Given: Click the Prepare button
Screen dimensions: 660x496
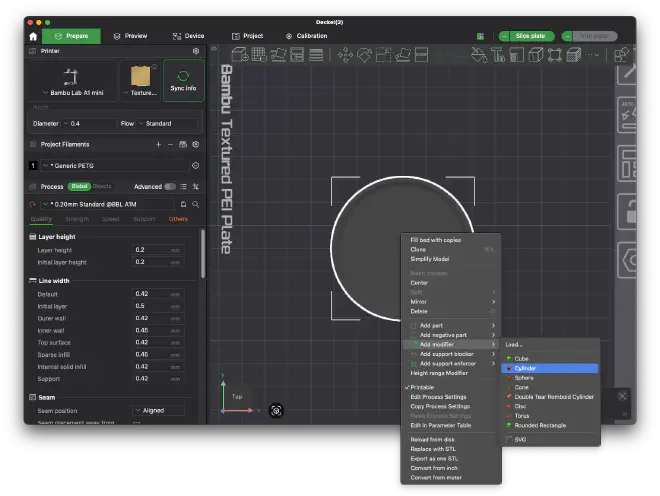Looking at the screenshot, I should [71, 36].
